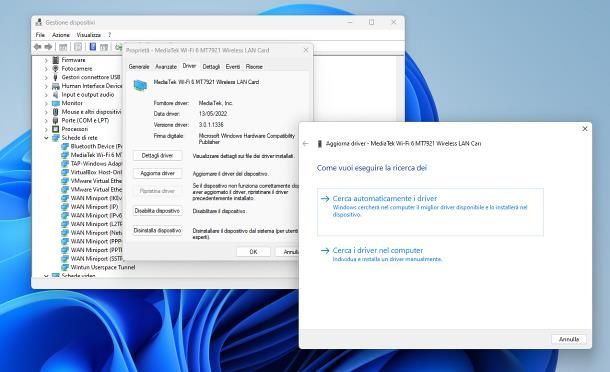Click the back arrow in Aggiorna driver wizard
The height and width of the screenshot is (372, 610).
click(305, 144)
